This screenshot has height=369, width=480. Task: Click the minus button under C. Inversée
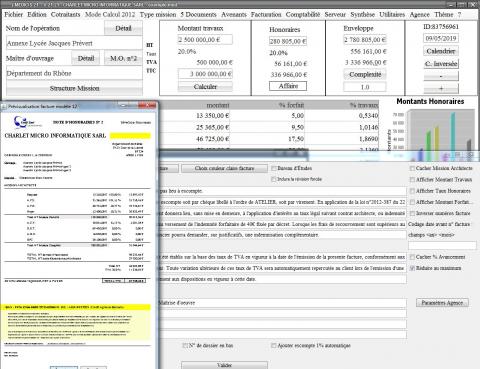coord(441,76)
